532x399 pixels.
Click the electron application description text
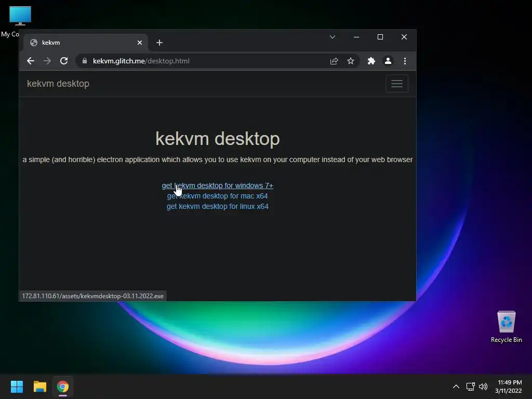pos(218,159)
